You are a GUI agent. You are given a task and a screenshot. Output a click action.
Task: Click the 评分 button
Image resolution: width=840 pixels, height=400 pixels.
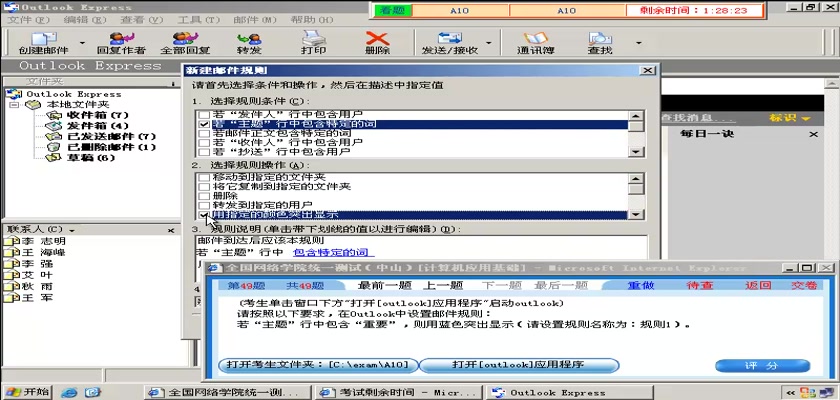click(762, 366)
